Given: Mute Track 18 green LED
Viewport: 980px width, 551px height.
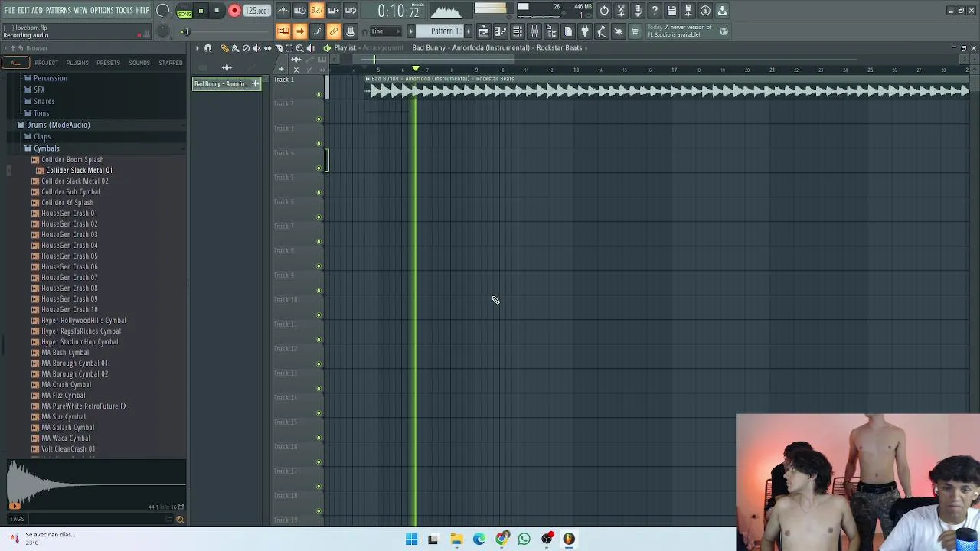Looking at the screenshot, I should [x=318, y=511].
